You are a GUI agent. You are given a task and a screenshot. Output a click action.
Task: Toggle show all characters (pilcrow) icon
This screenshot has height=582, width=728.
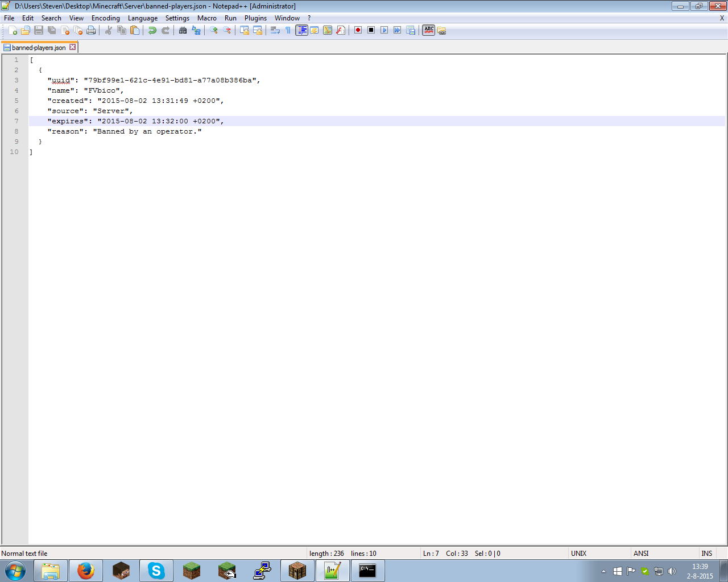[288, 30]
